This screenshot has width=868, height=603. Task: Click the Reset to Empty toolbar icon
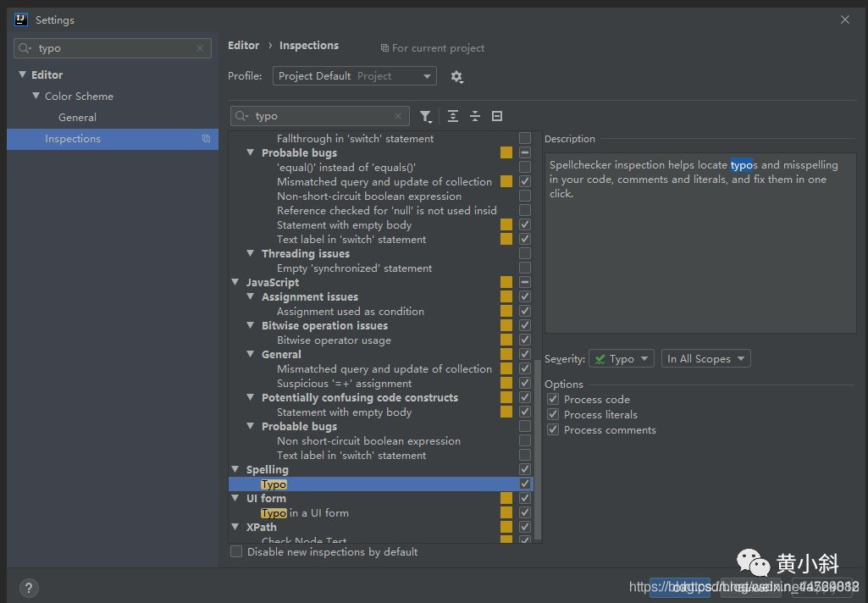pos(497,116)
